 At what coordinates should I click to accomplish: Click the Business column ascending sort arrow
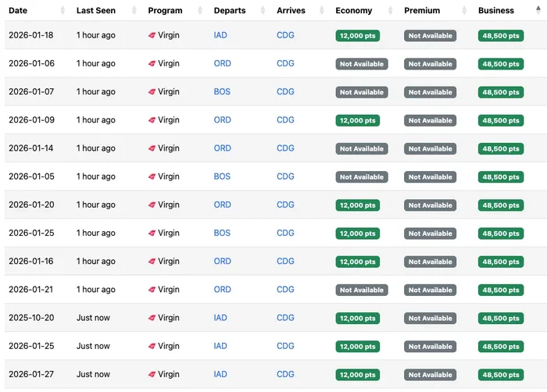click(538, 10)
